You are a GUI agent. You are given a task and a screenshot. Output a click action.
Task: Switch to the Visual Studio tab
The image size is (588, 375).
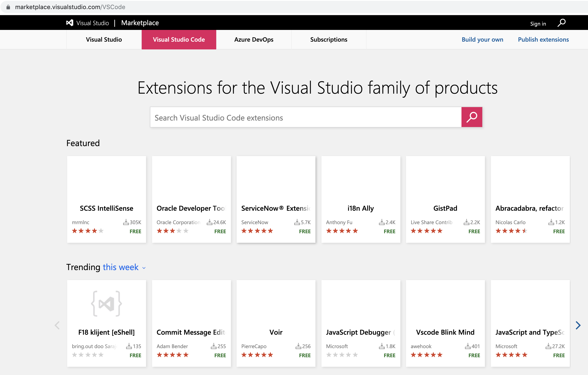tap(104, 40)
